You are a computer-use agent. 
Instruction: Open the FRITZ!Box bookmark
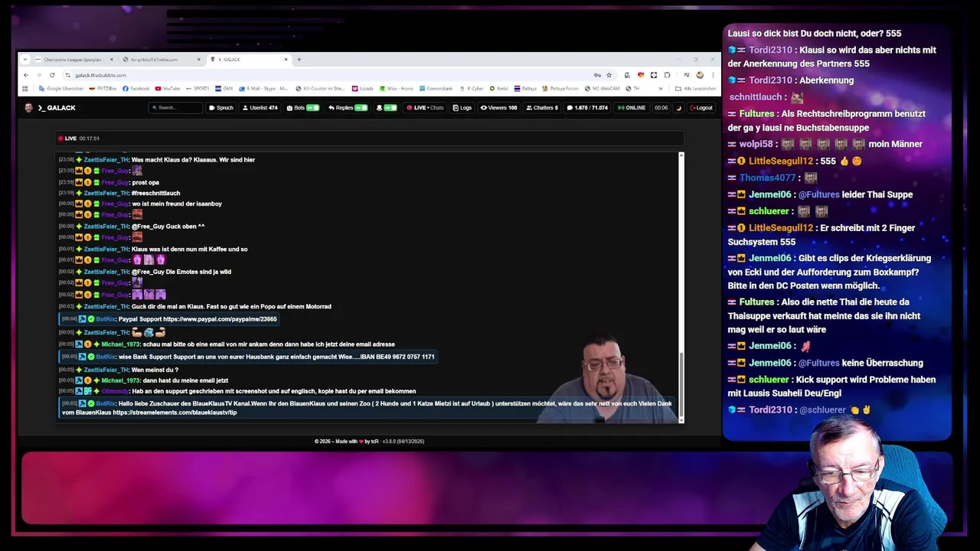click(103, 88)
